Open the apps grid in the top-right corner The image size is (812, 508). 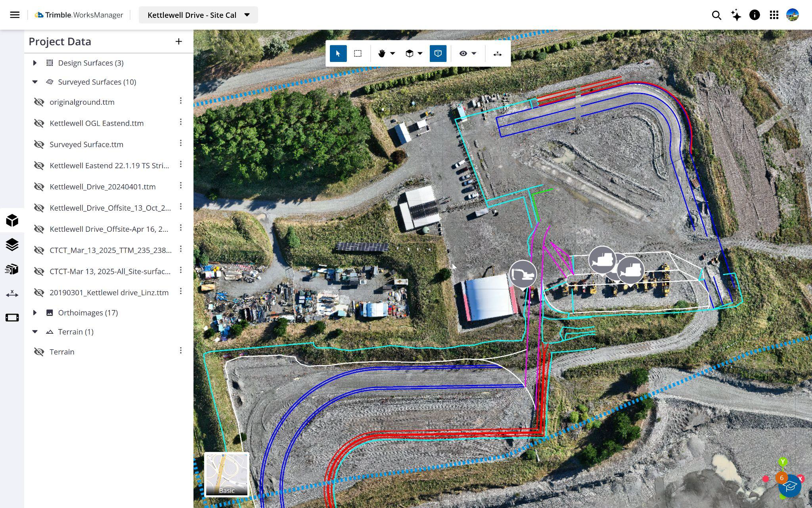[774, 15]
